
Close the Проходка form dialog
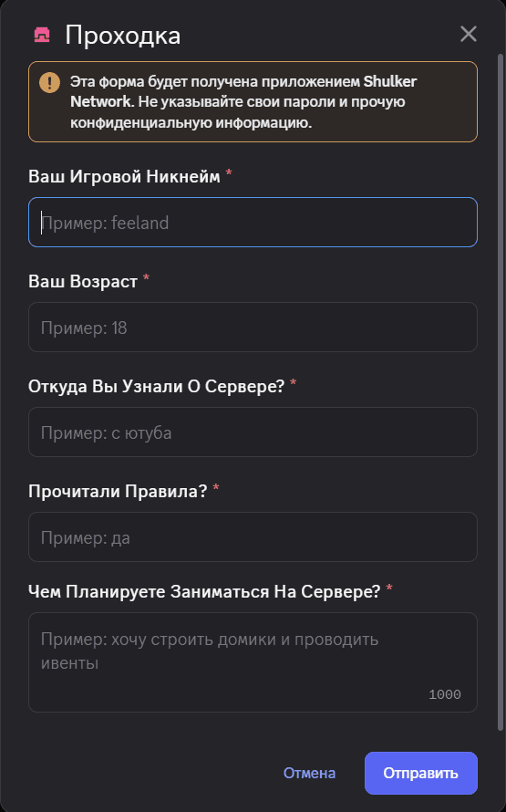coord(469,34)
